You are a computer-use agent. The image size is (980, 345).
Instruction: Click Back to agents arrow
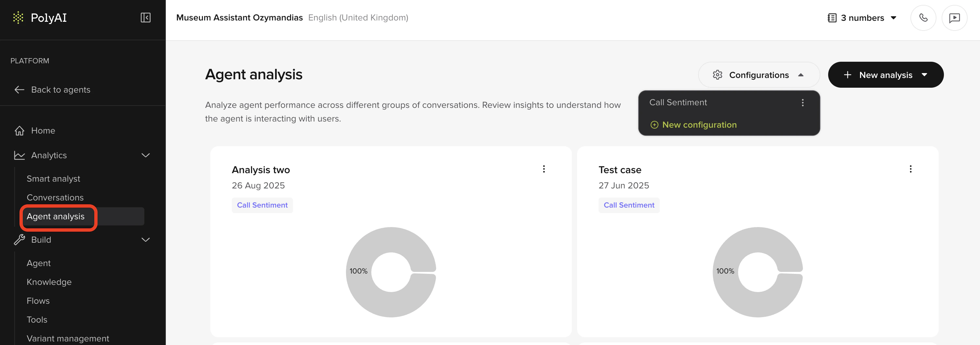pyautogui.click(x=20, y=90)
